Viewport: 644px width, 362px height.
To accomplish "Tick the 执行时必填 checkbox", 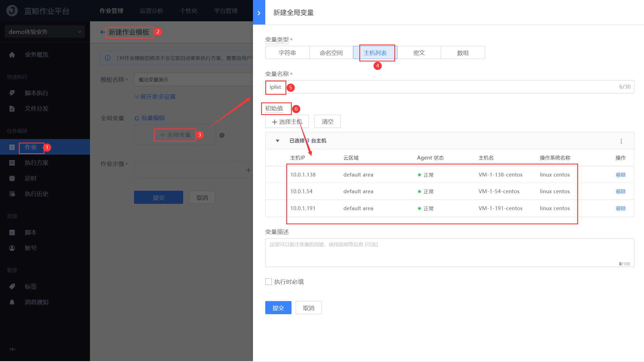I will tap(269, 282).
